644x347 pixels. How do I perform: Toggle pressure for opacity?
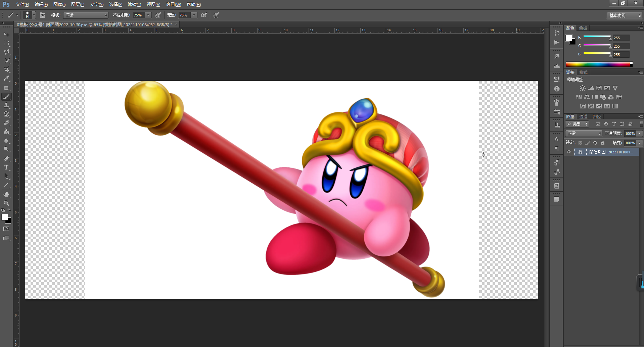click(158, 15)
